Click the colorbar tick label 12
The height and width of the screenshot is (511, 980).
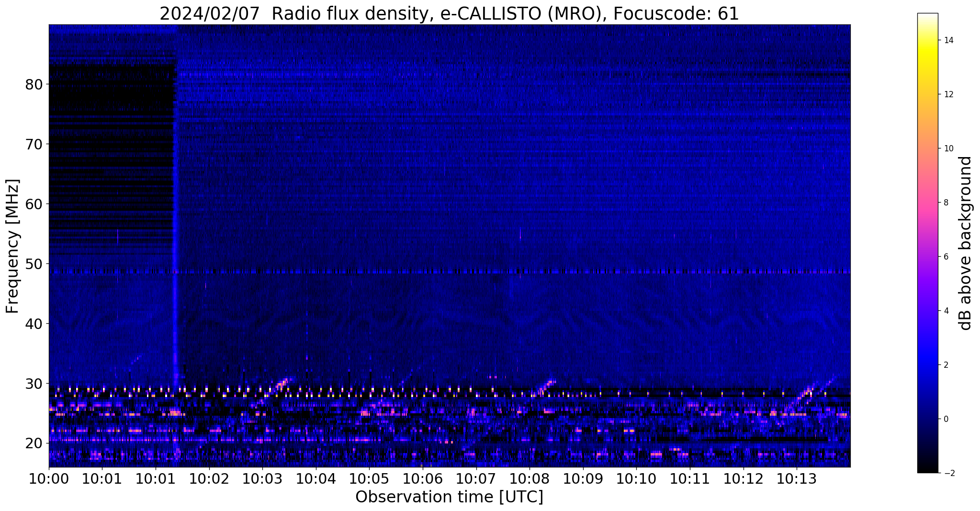[x=948, y=94]
